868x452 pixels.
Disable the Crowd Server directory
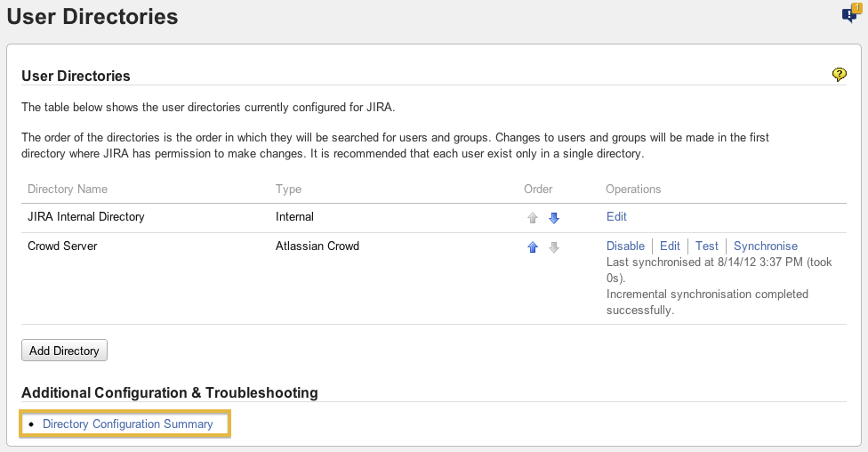(x=625, y=246)
